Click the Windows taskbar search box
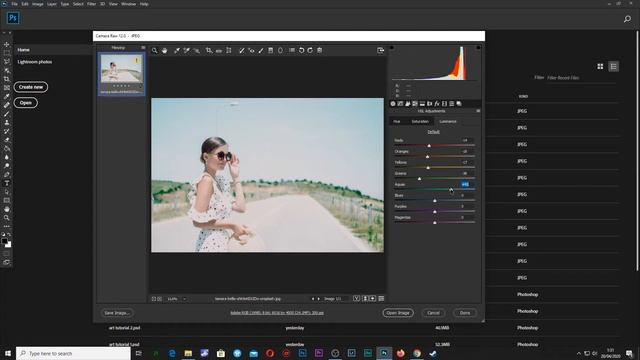The height and width of the screenshot is (360, 640). click(73, 353)
